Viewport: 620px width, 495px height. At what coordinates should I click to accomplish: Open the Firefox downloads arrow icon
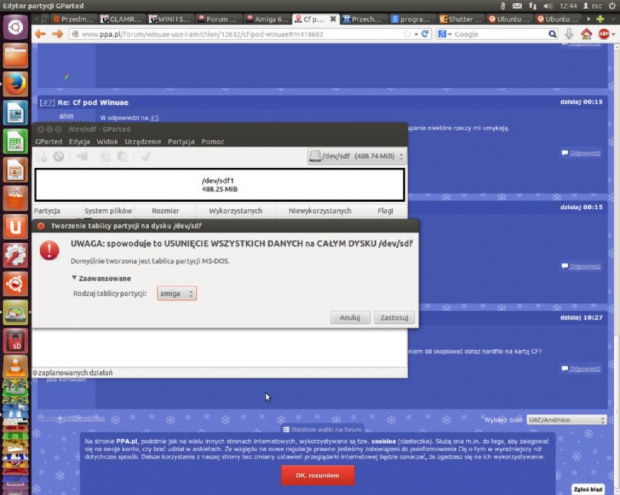569,34
